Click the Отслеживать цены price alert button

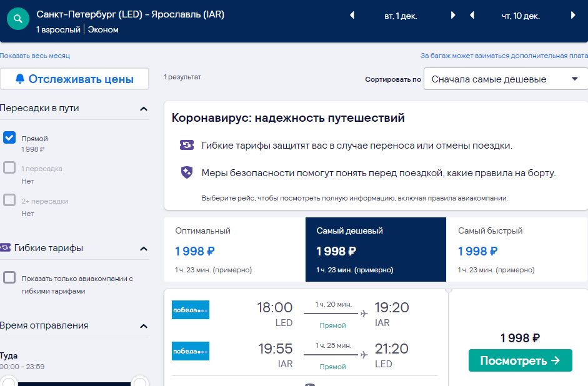tap(74, 79)
